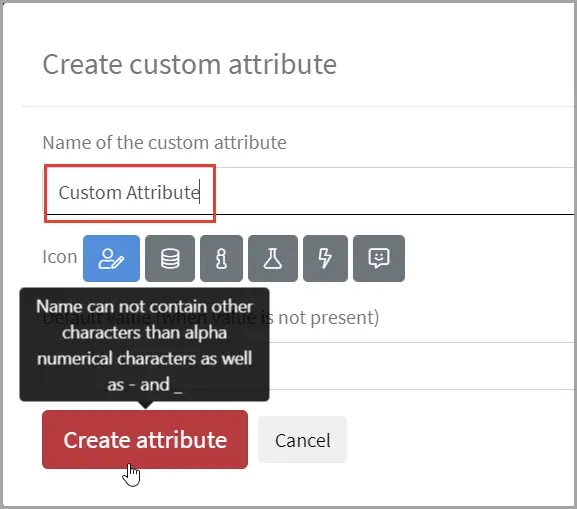This screenshot has width=577, height=509.
Task: Select the user edit icon
Action: (111, 258)
